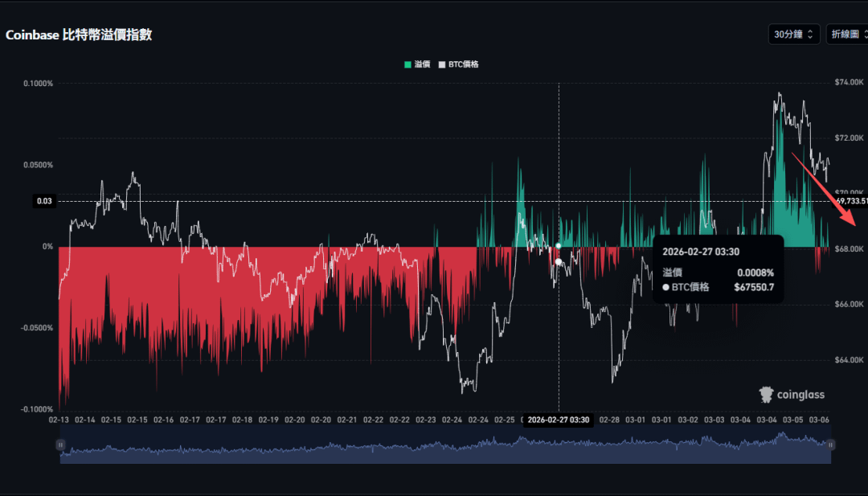Open the 30分鐘 interval dropdown
This screenshot has height=496, width=868.
794,35
